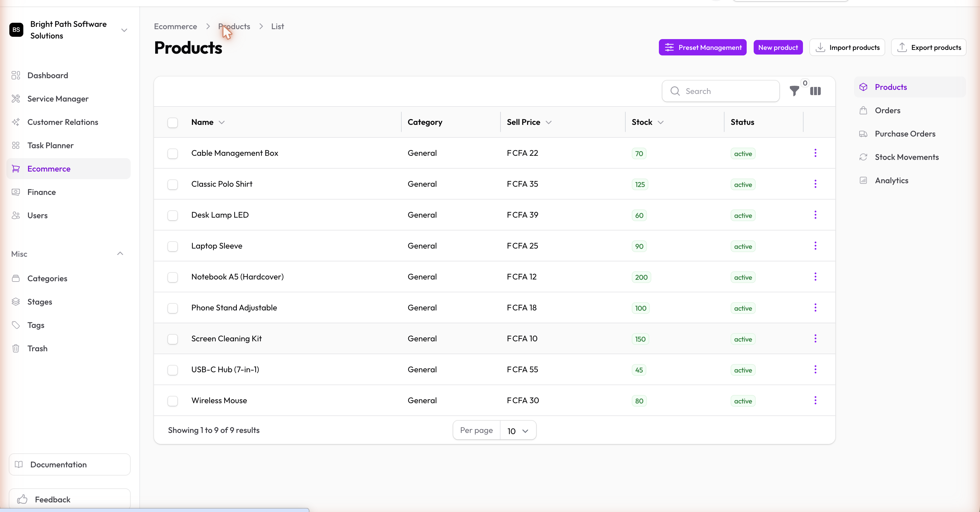This screenshot has width=980, height=512.
Task: Open row actions for Wireless Mouse
Action: pyautogui.click(x=815, y=400)
